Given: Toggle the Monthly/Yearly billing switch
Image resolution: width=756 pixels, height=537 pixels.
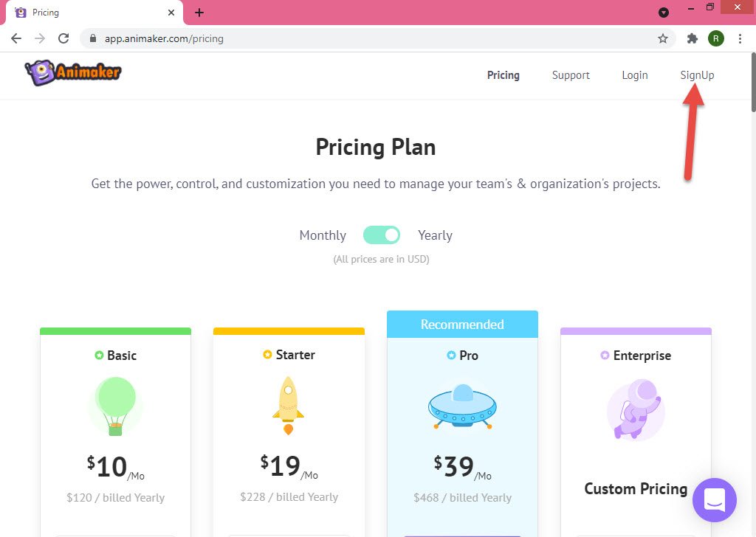Looking at the screenshot, I should coord(382,235).
